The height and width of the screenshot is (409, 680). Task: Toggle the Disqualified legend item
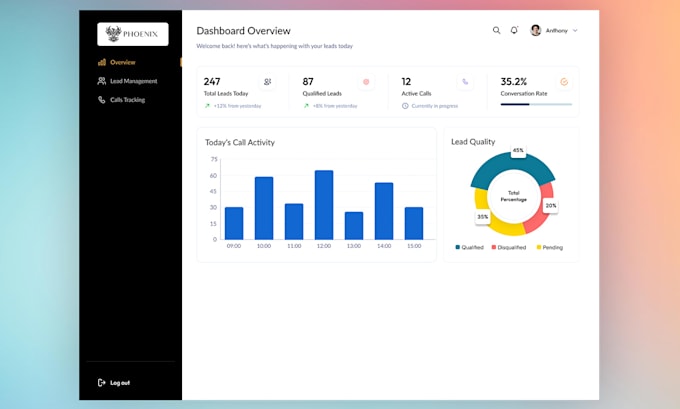tap(509, 247)
